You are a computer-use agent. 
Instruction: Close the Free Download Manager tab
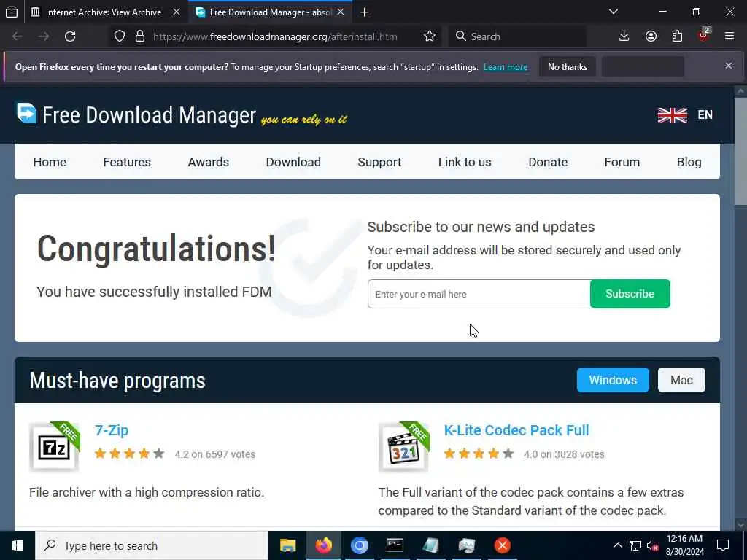[x=341, y=12]
